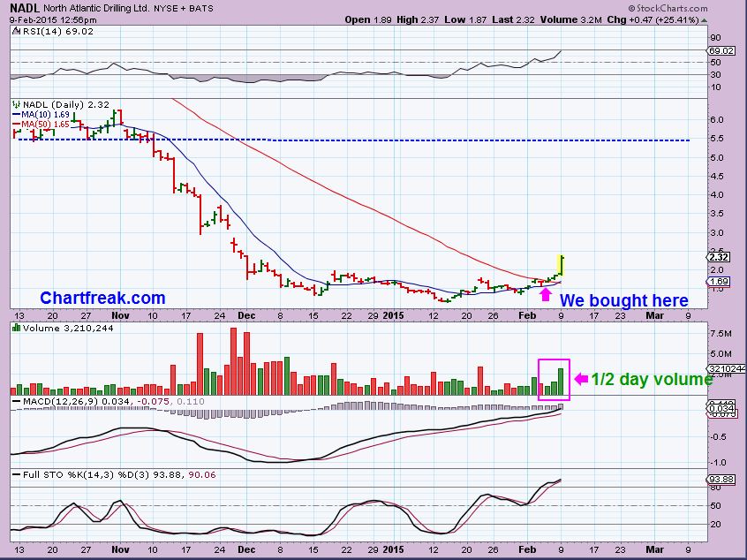Click the pink buy arrow marker
This screenshot has width=747, height=560.
click(545, 296)
